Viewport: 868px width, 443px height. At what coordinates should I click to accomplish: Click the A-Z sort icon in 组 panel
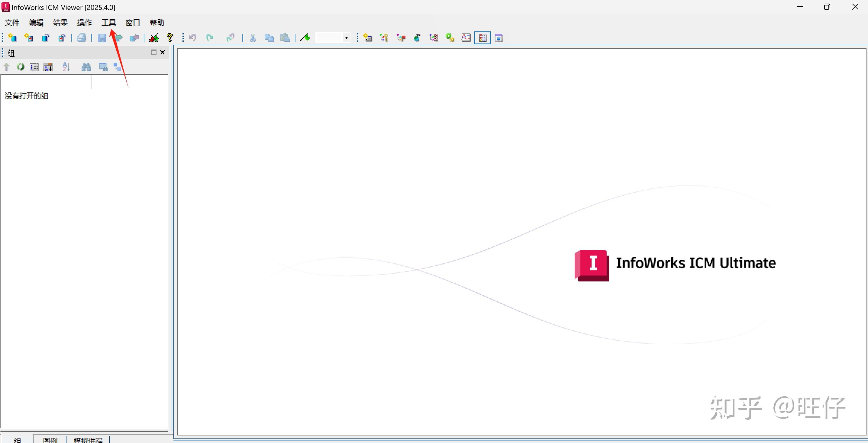tap(66, 67)
